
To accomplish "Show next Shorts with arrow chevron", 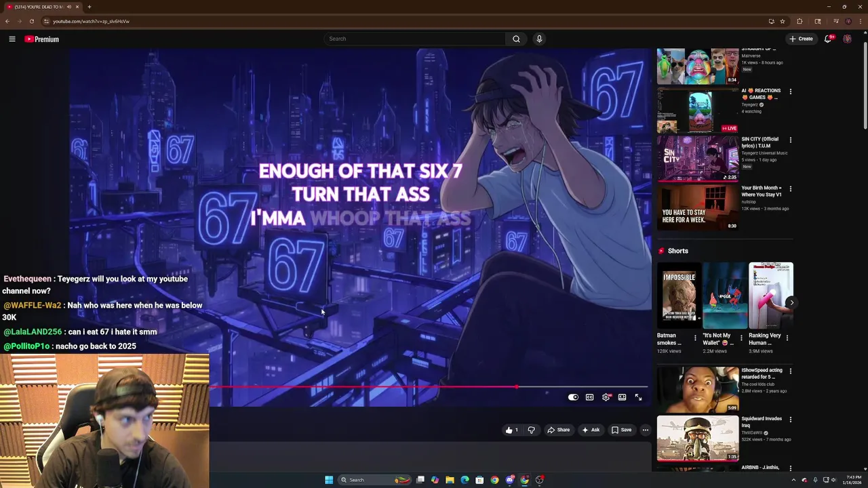I will [791, 303].
